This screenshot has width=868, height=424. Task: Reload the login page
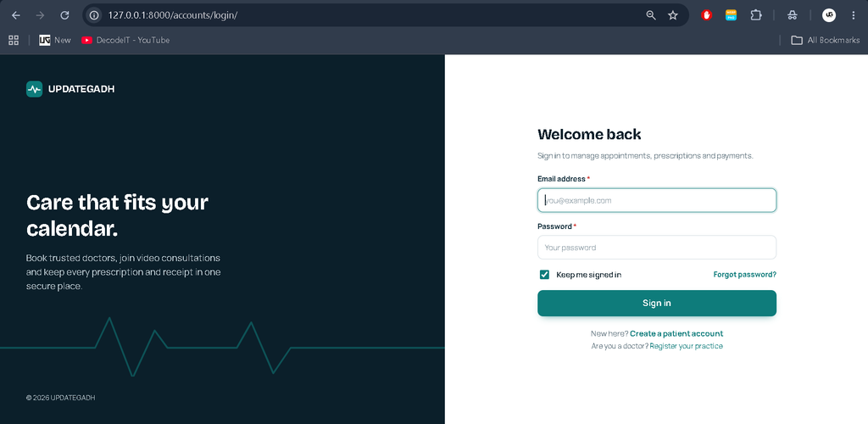pyautogui.click(x=64, y=15)
